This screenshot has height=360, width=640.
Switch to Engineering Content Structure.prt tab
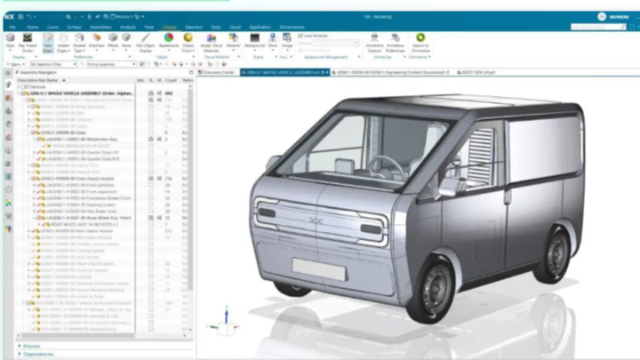[391, 72]
